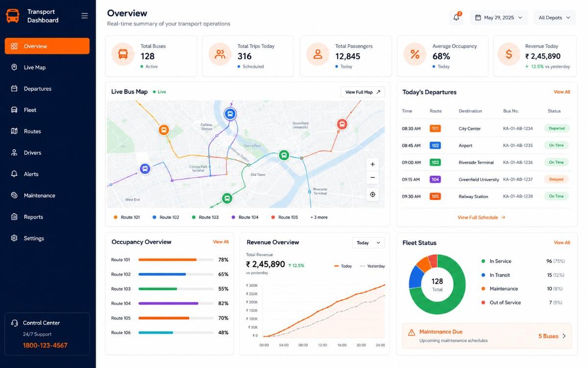Click the View Full Map button
This screenshot has width=588, height=368.
tap(363, 92)
